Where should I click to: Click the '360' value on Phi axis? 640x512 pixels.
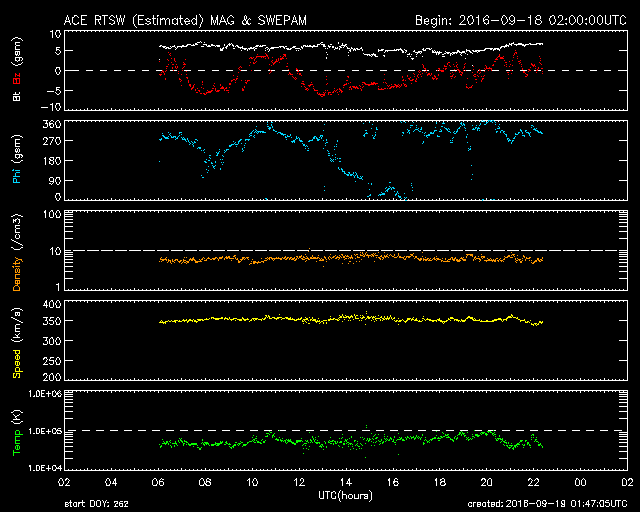point(52,125)
